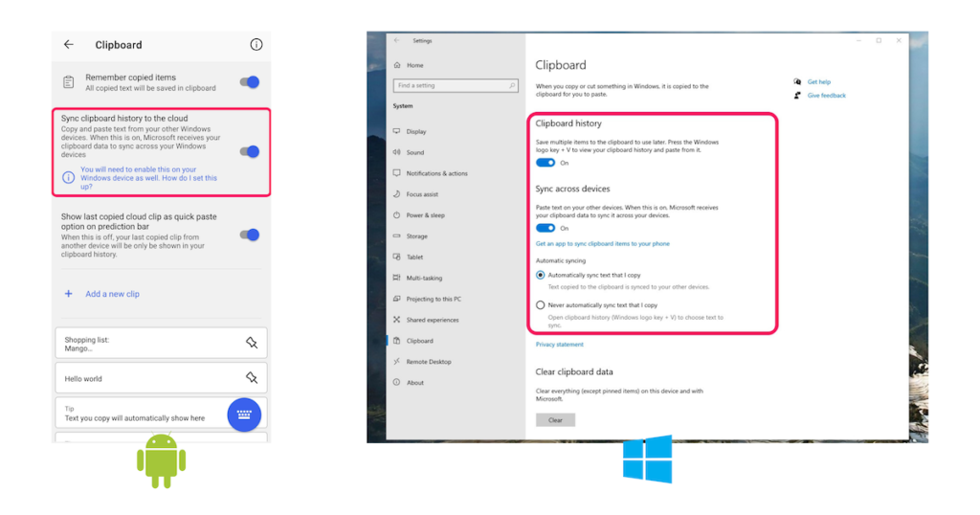Screen dimensions: 980x515
Task: Open the Privacy statement link
Action: [559, 345]
